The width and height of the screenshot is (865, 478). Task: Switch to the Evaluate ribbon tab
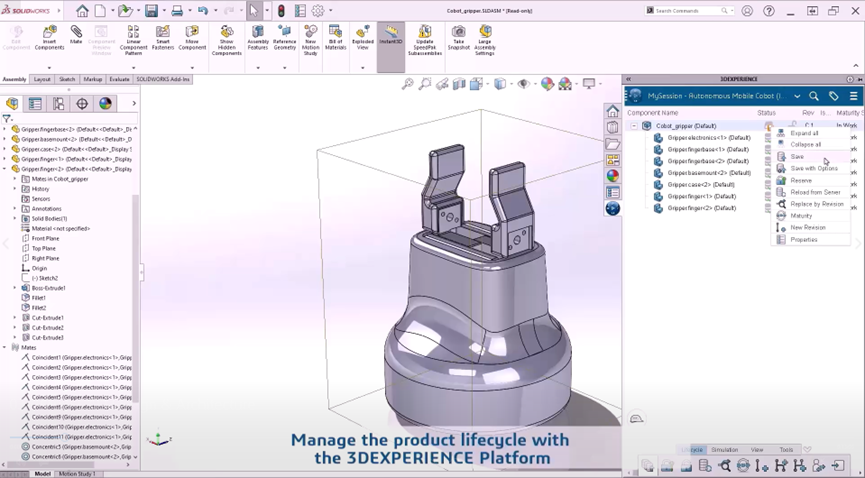click(x=119, y=79)
